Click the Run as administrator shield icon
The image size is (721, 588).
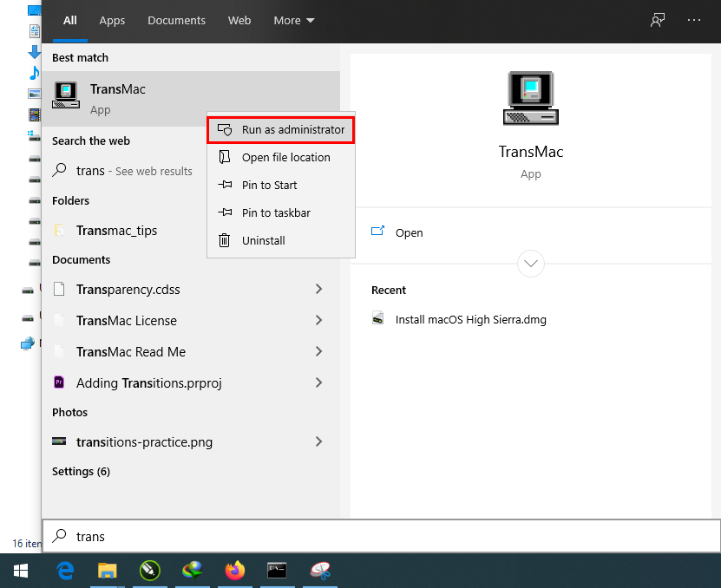click(222, 129)
